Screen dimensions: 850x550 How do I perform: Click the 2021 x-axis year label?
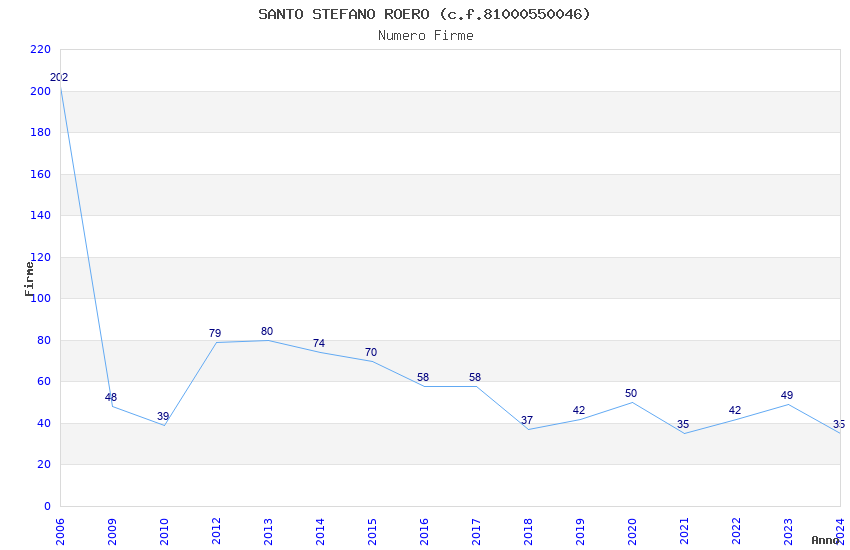pos(685,531)
